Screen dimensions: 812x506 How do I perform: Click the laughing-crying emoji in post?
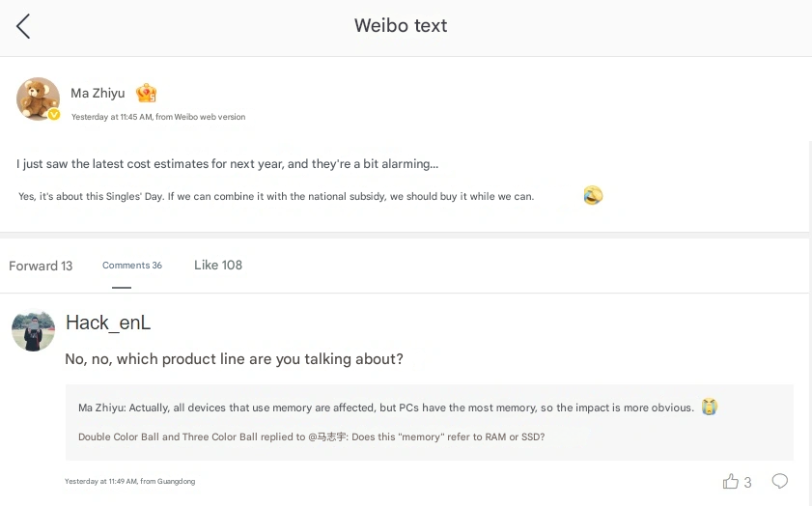point(593,196)
